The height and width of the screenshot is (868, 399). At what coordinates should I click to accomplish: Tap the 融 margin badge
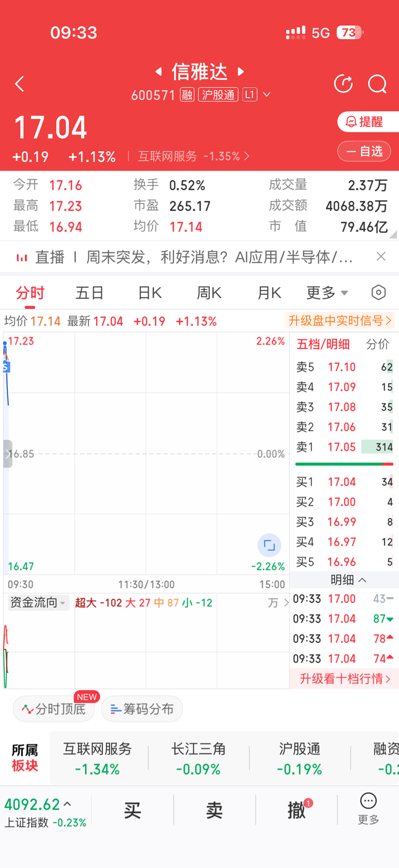click(187, 95)
